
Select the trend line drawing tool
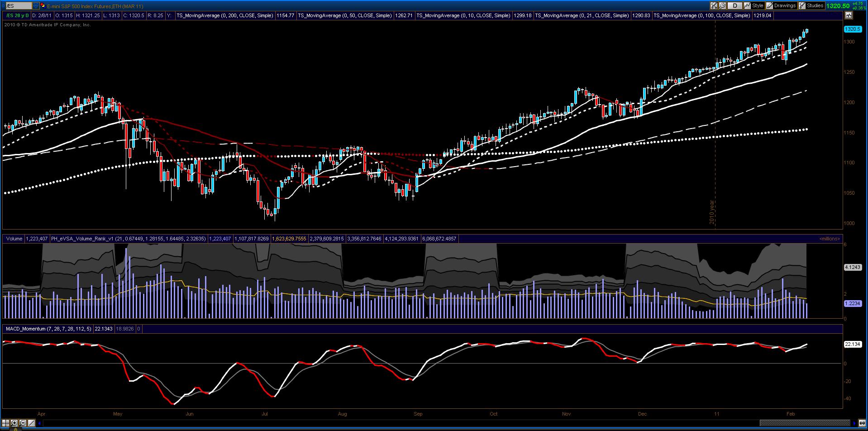point(32,423)
